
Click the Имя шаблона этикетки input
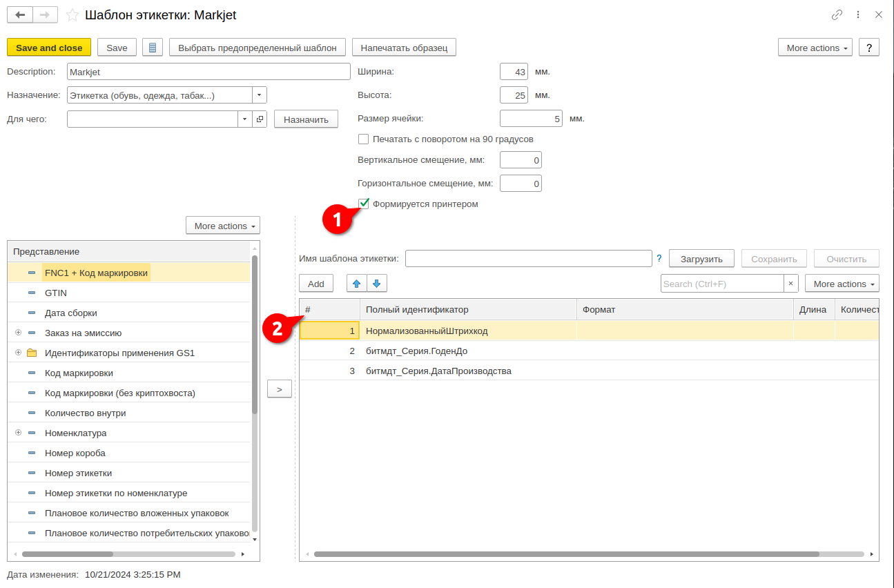click(x=529, y=259)
